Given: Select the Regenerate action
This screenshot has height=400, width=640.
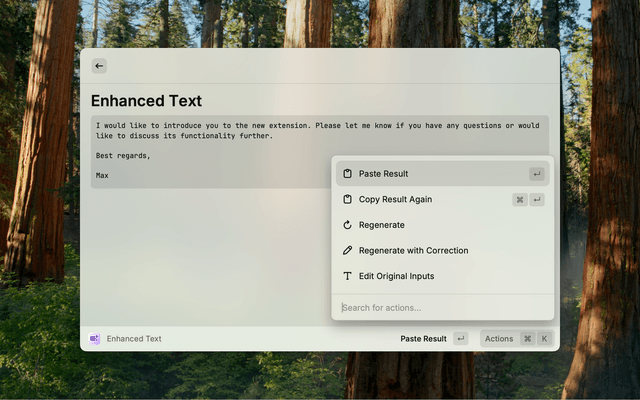Looking at the screenshot, I should coord(381,225).
